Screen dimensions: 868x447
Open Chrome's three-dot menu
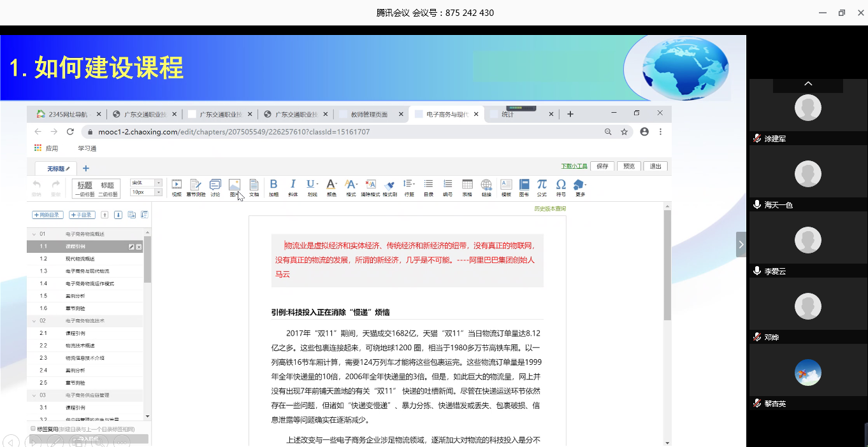[x=661, y=132]
